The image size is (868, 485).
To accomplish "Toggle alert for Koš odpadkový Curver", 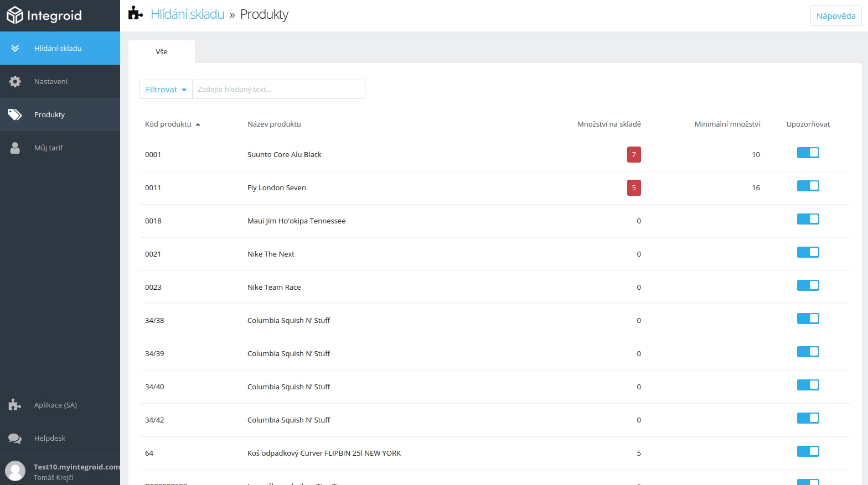I will (808, 451).
